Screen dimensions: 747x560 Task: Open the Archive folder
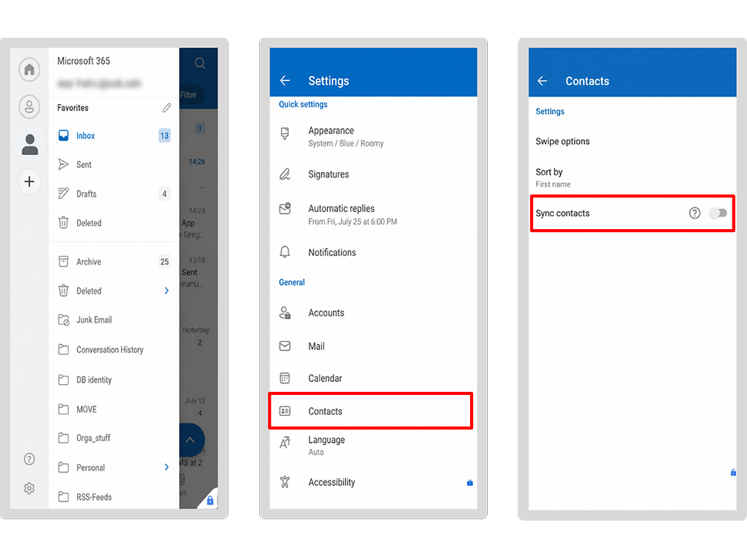[x=113, y=262]
